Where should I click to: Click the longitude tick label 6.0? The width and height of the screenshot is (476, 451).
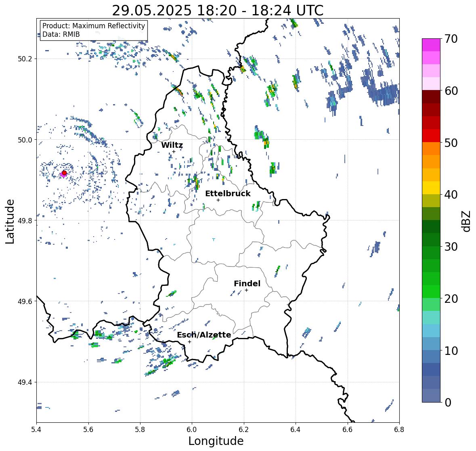point(192,430)
